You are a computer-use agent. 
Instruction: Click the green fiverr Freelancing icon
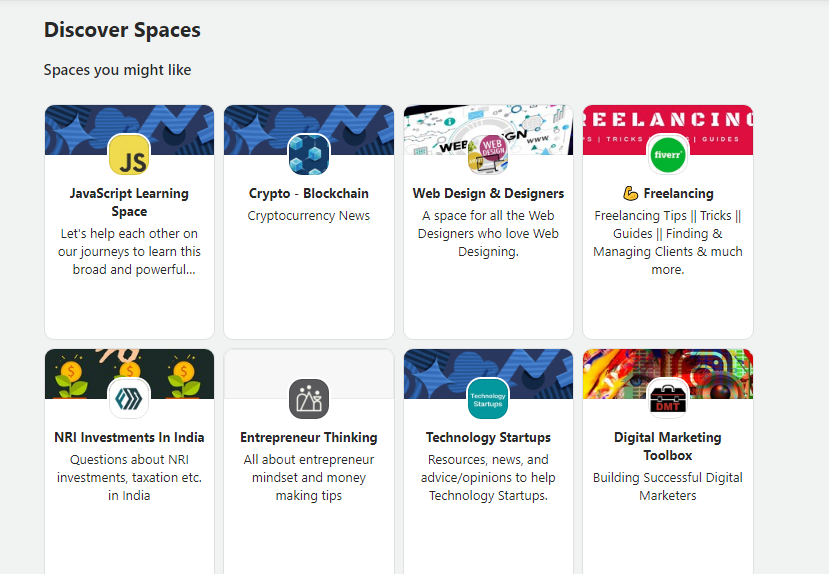[x=668, y=155]
